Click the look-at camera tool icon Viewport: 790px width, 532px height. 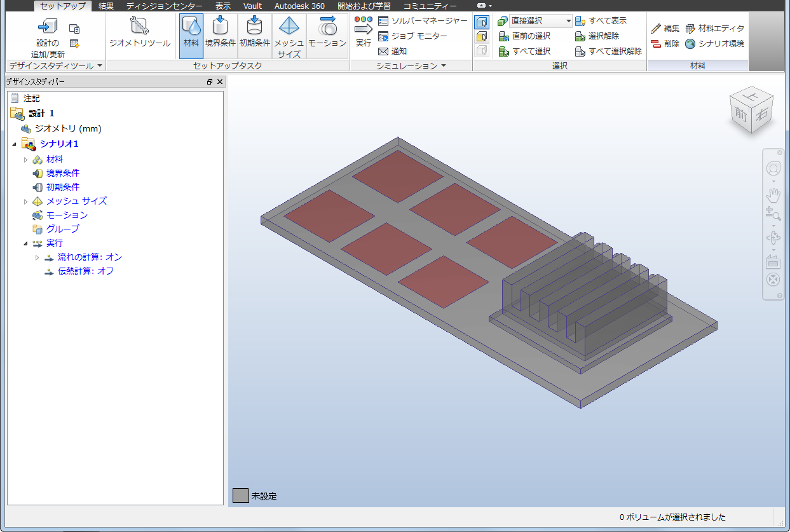(773, 262)
